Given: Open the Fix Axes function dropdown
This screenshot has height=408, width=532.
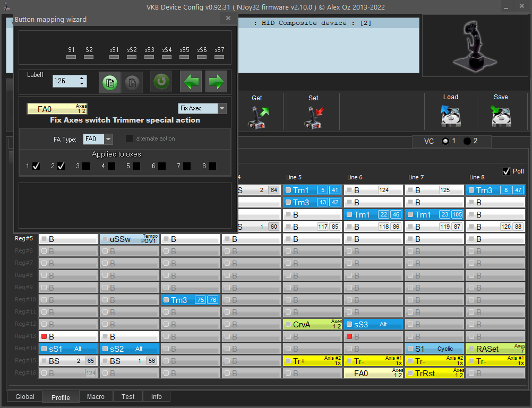Looking at the screenshot, I should pos(222,108).
